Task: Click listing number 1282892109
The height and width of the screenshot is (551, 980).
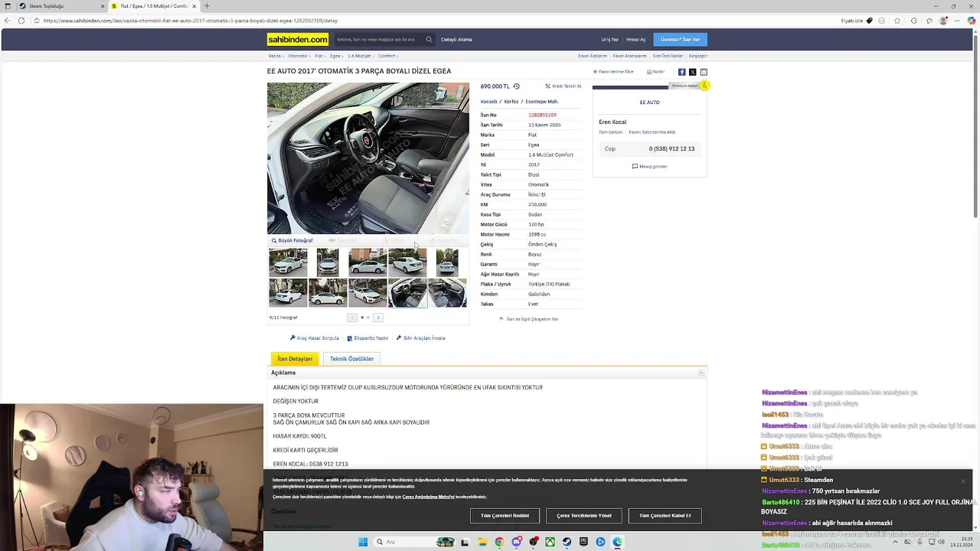Action: [x=542, y=115]
